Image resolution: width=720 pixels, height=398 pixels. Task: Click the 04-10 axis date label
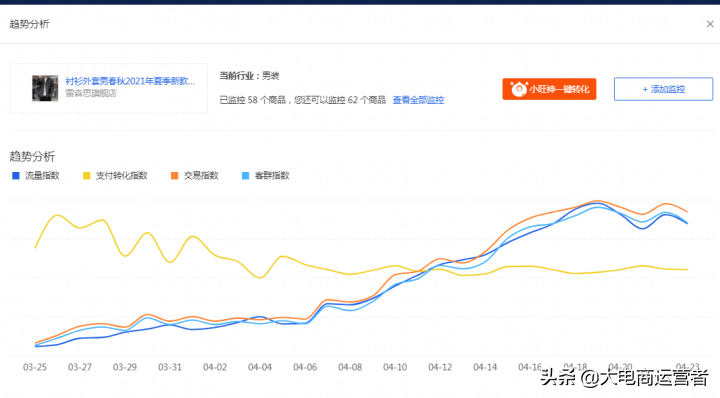(395, 367)
